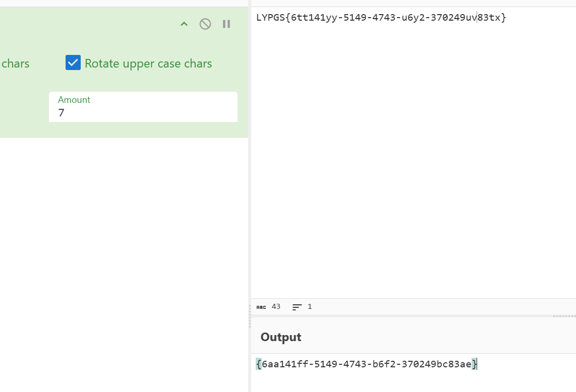This screenshot has width=576, height=392.
Task: Click the partially visible 'chars' option label
Action: (x=16, y=63)
